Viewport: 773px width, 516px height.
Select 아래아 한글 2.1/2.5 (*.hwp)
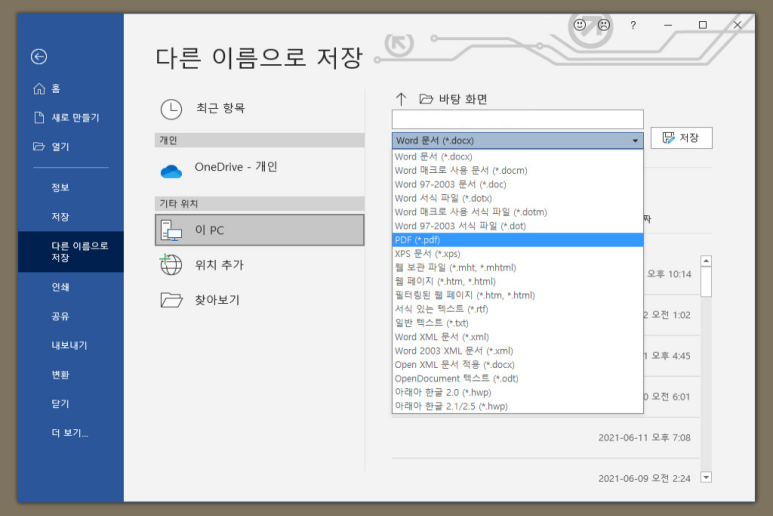pos(518,406)
